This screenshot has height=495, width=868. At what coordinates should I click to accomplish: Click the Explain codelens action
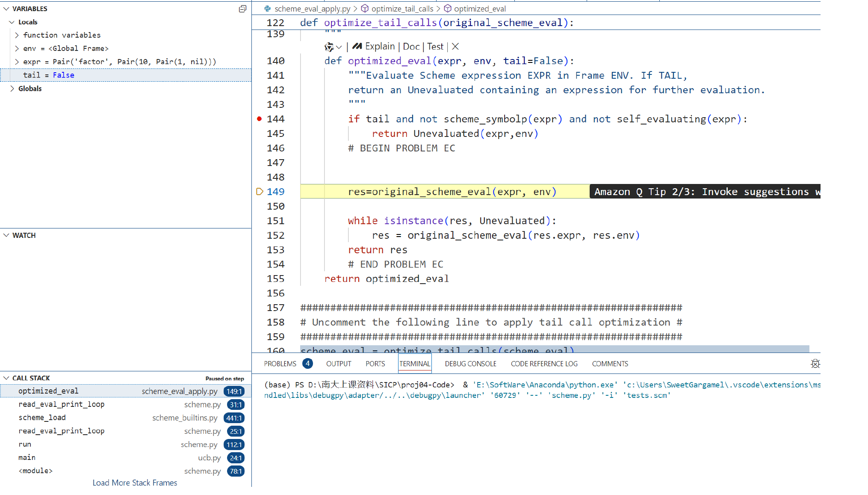(380, 46)
